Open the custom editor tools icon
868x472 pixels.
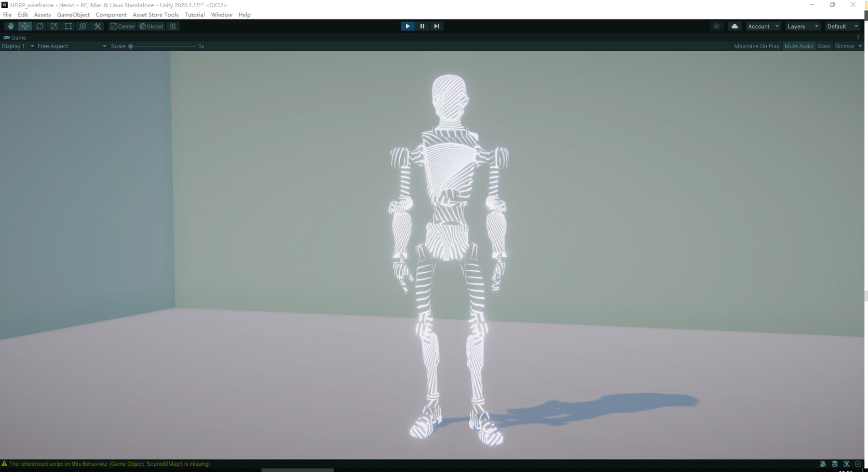tap(97, 26)
